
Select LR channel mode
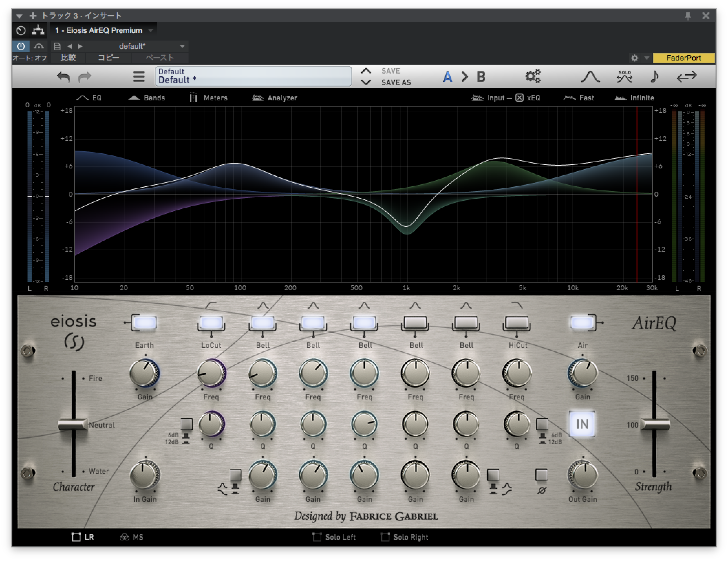[x=83, y=537]
